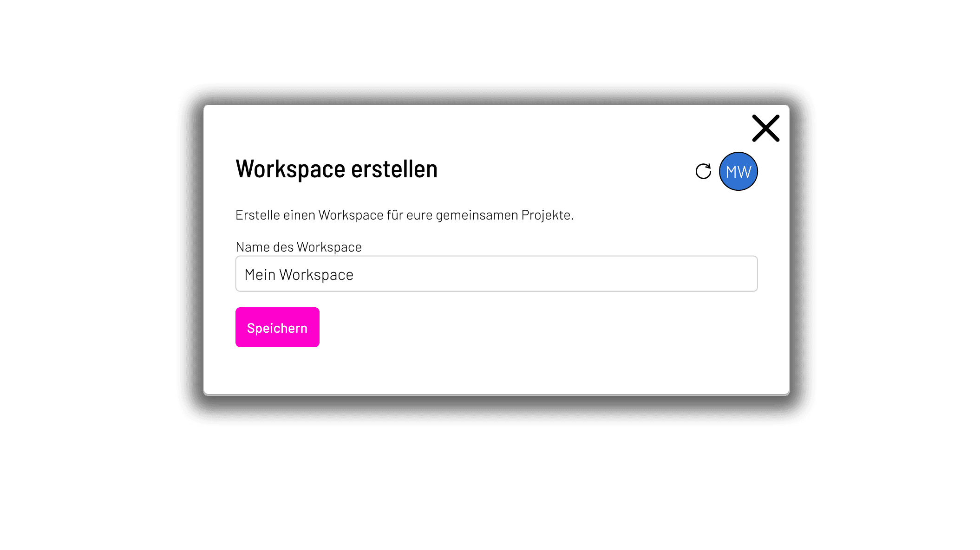Focus the Name des Workspace input
The image size is (980, 550).
tap(496, 273)
